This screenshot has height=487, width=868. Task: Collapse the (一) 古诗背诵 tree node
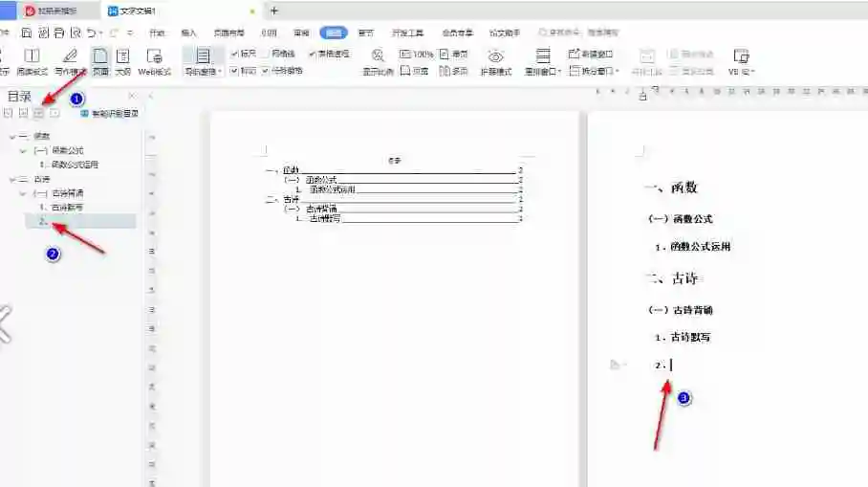click(23, 193)
